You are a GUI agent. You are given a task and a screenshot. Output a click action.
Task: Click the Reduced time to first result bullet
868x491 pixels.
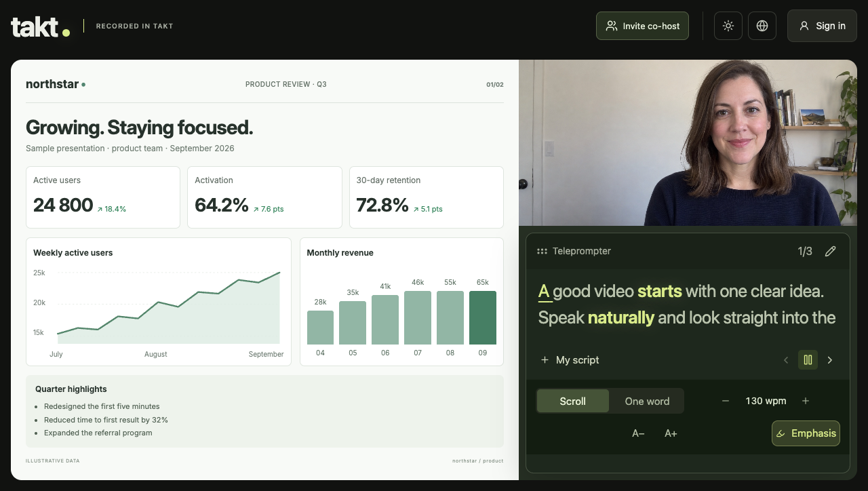106,420
